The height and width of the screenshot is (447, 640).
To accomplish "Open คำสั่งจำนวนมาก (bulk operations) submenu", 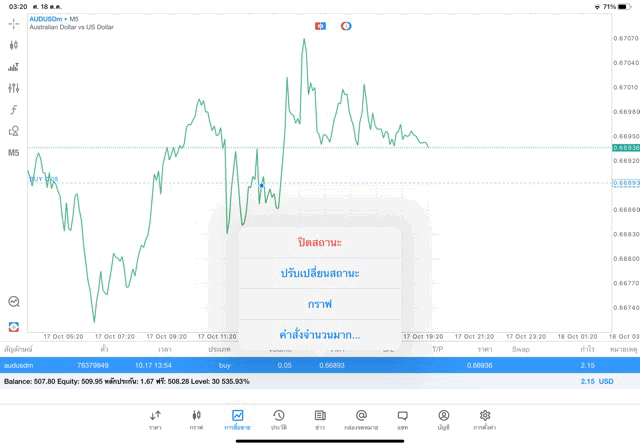I will tap(320, 334).
